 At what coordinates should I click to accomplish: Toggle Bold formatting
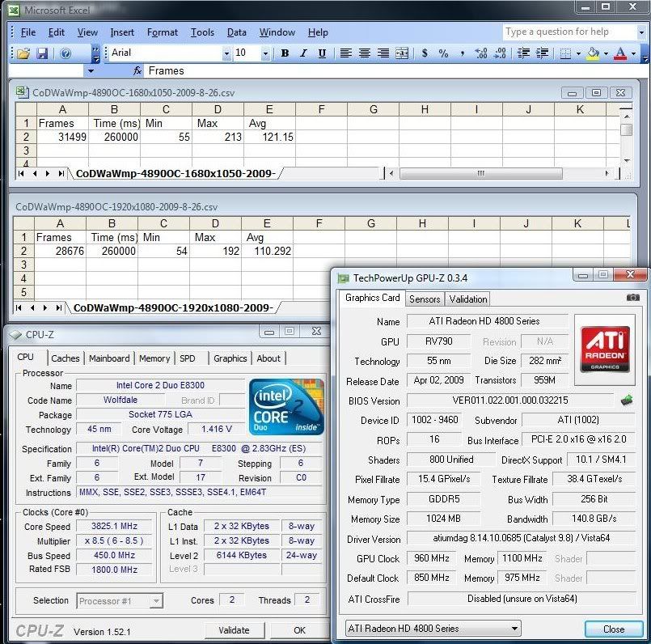point(285,53)
